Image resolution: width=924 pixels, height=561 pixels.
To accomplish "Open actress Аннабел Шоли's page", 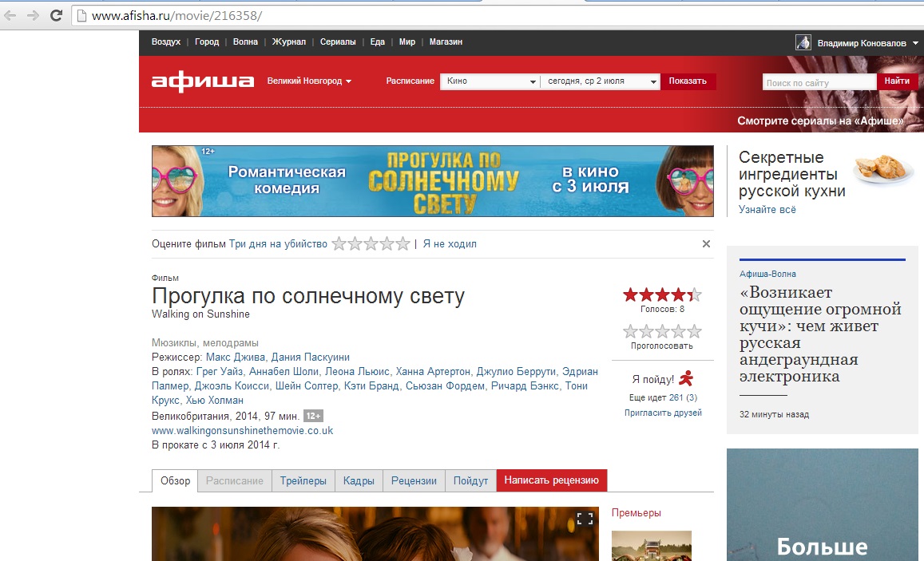I will [284, 371].
